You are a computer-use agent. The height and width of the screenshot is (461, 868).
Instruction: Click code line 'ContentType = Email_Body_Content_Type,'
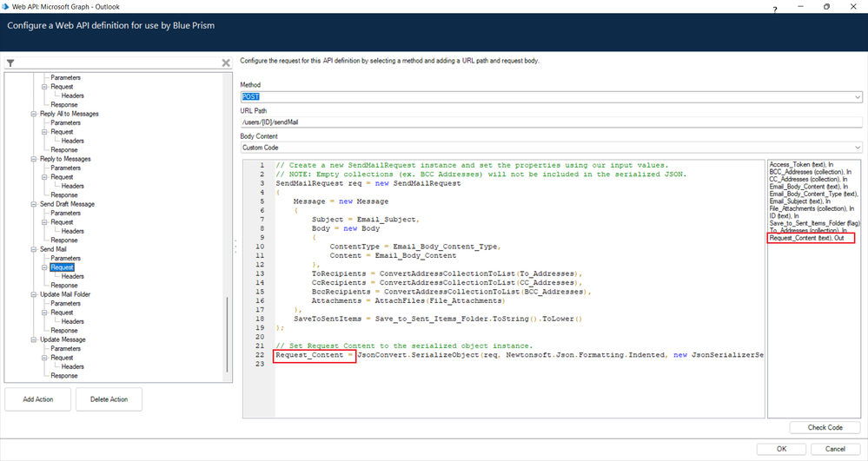coord(415,247)
